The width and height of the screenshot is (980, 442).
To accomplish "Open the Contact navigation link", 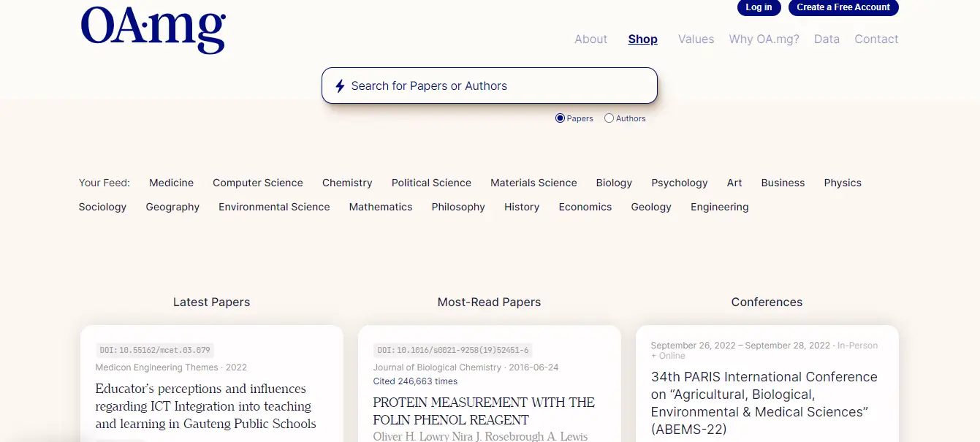I will point(876,39).
